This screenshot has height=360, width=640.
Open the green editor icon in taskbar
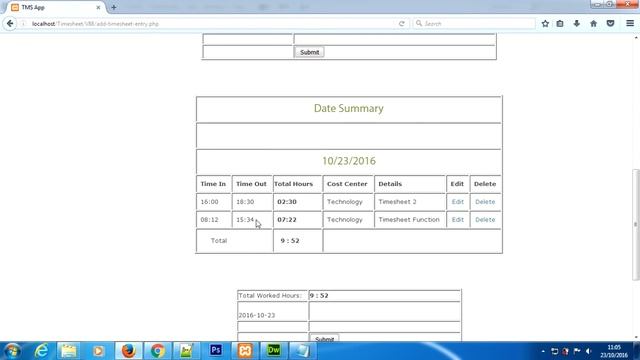[187, 351]
